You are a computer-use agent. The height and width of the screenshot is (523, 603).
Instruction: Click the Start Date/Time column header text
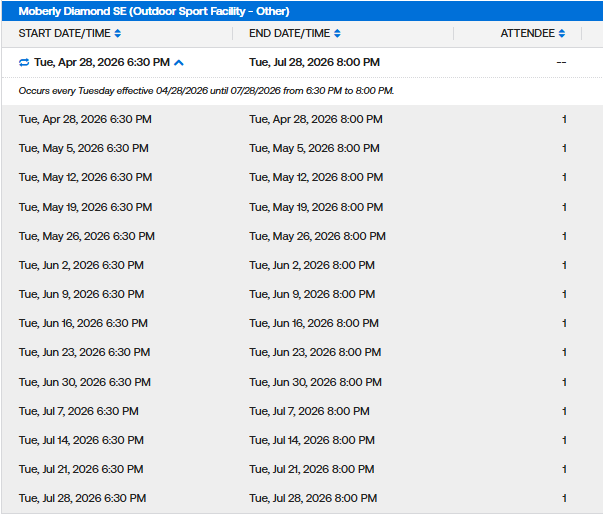[64, 34]
